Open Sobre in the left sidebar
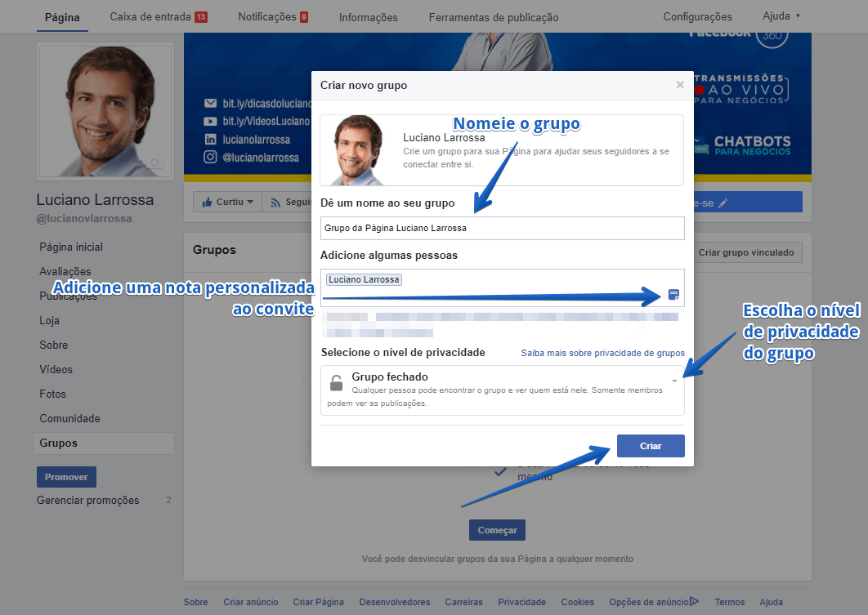868x615 pixels. pyautogui.click(x=54, y=345)
